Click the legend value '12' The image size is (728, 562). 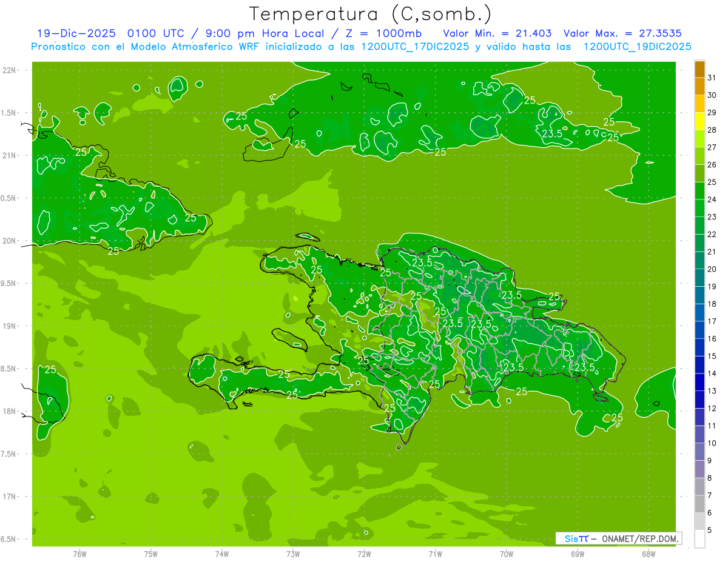[x=712, y=409]
